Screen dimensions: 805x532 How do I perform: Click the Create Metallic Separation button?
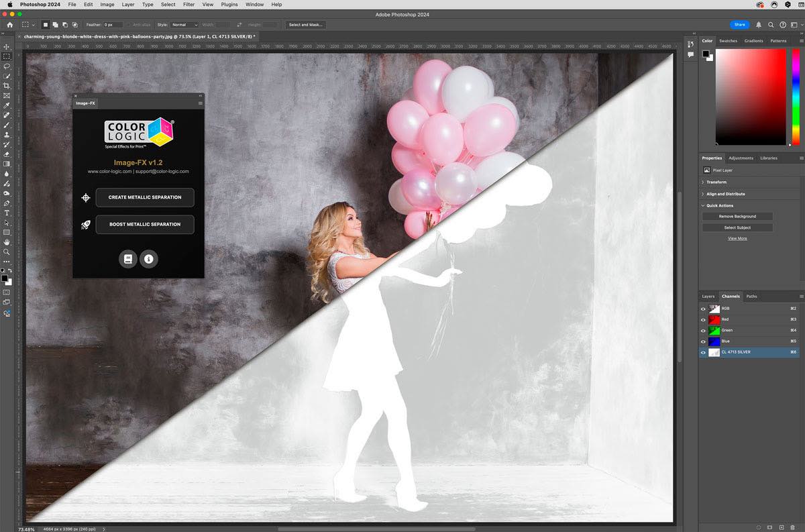[x=144, y=197]
